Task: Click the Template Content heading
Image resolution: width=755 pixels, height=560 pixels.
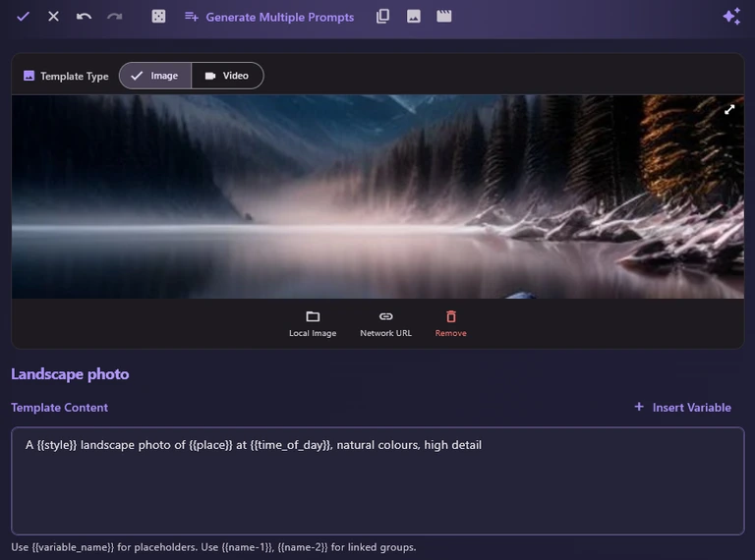Action: coord(59,408)
